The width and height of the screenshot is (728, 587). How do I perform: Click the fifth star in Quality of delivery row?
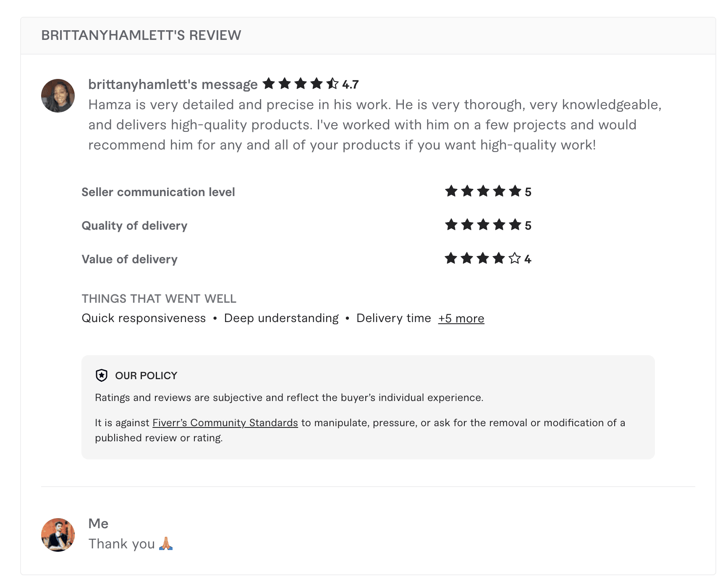coord(514,225)
